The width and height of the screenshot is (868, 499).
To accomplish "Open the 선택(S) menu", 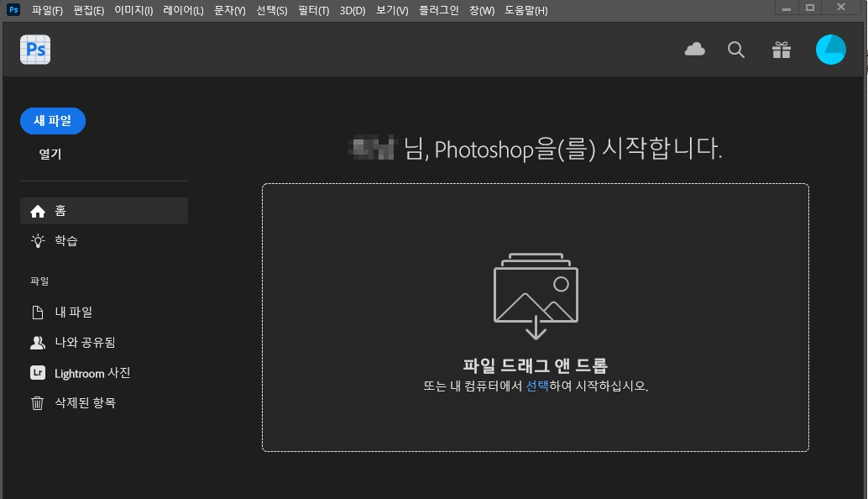I will pos(272,11).
